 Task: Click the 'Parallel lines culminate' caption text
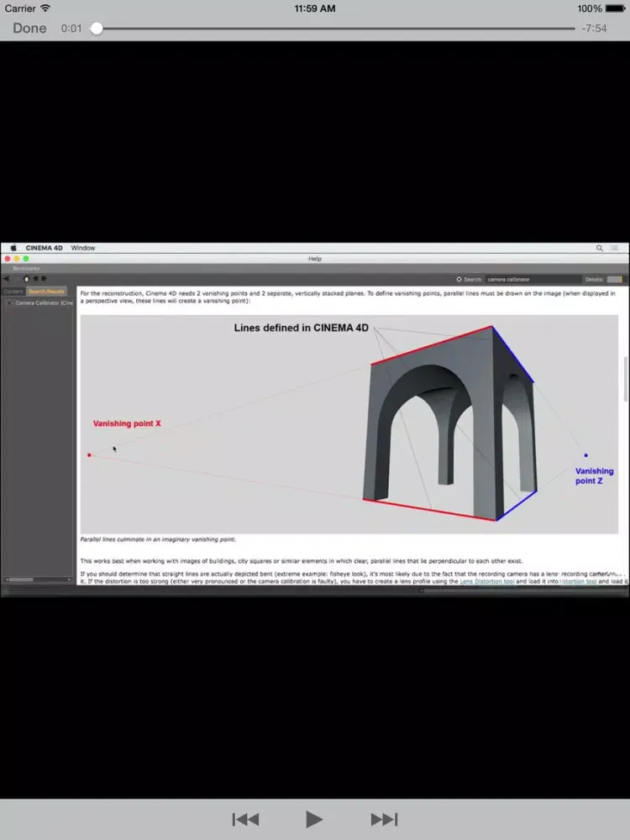pos(158,539)
